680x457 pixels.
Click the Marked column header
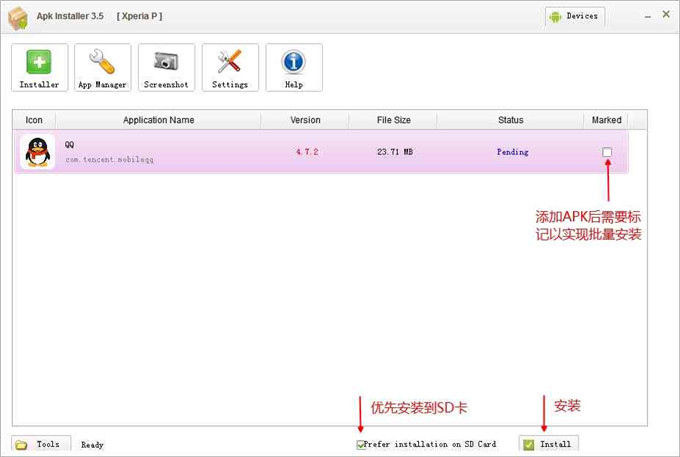[x=606, y=120]
